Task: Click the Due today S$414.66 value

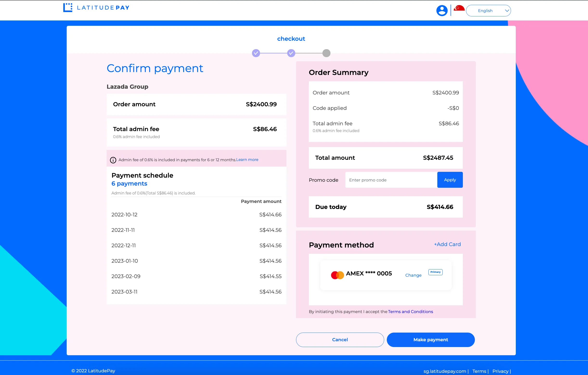Action: 440,207
